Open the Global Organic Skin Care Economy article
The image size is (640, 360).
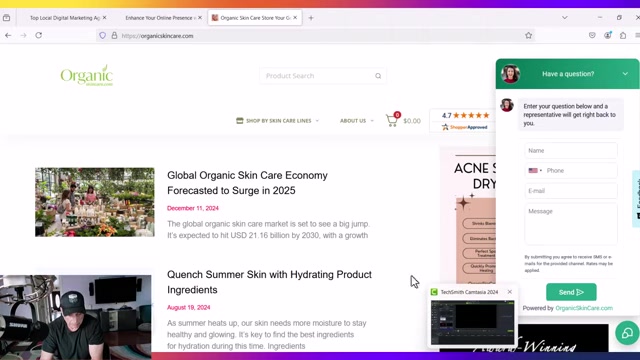click(x=247, y=183)
